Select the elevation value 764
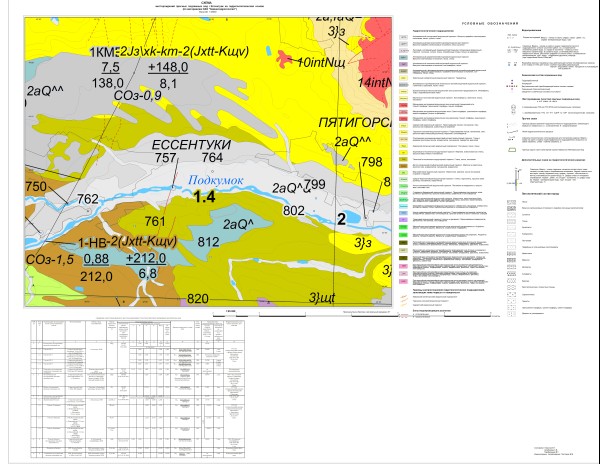Screen dimensions: 600x464 pos(212,157)
